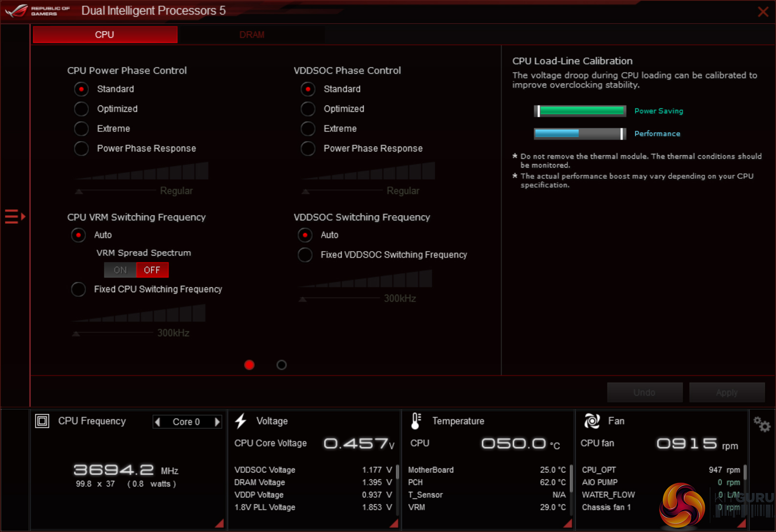This screenshot has width=776, height=532.
Task: Turn VRM Spread Spectrum ON
Action: pyautogui.click(x=120, y=270)
